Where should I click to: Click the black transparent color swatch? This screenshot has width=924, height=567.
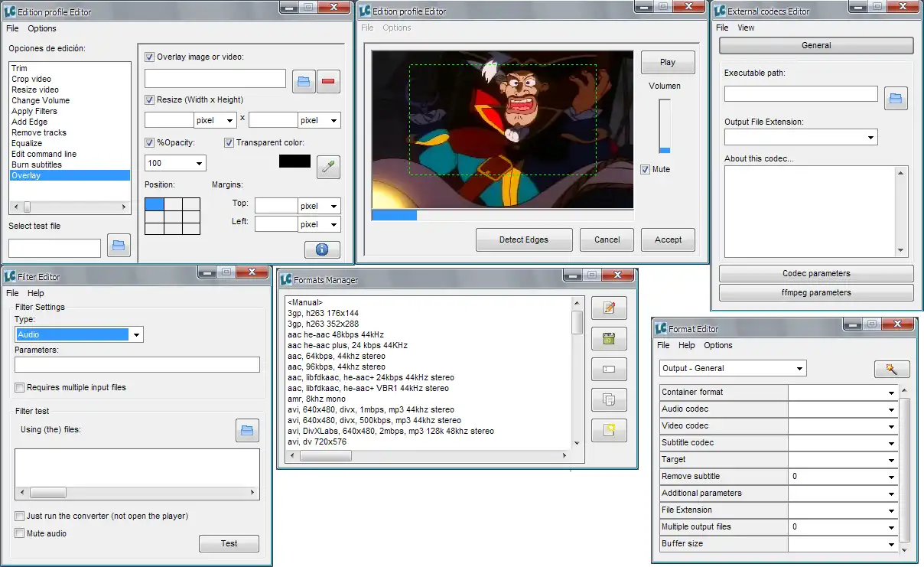pyautogui.click(x=294, y=161)
